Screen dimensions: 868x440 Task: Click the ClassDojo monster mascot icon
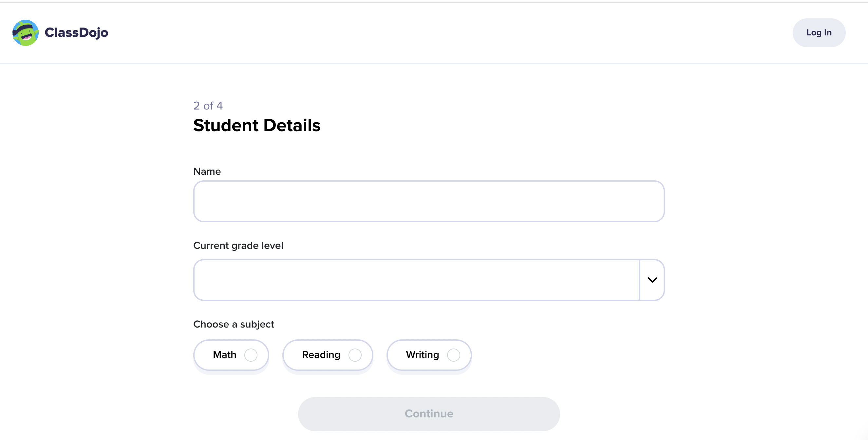click(x=26, y=32)
